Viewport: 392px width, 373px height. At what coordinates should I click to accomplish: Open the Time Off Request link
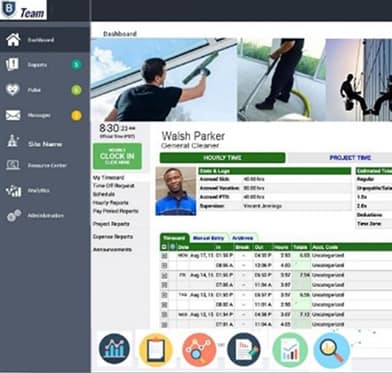point(113,186)
